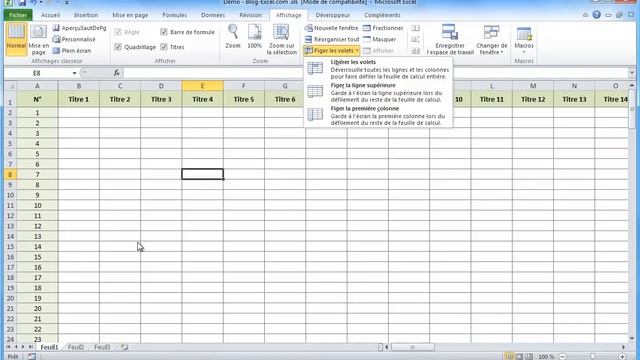Expand the formula bar chevron
Viewport: 640px width, 360px height.
point(632,73)
